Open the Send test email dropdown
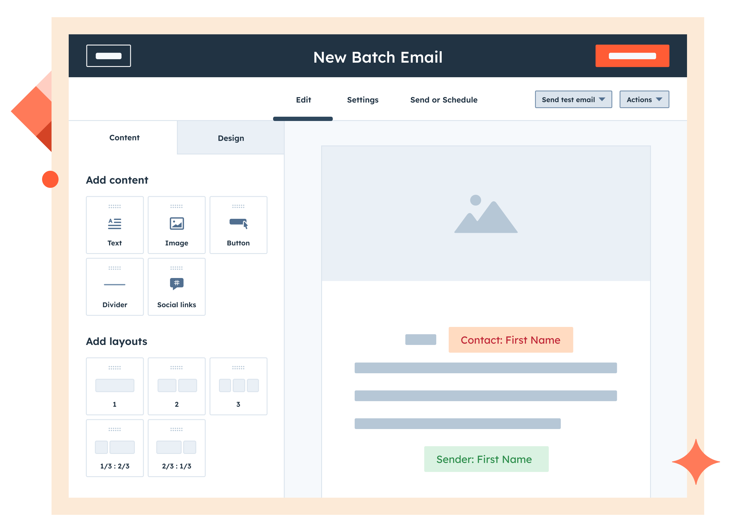 (x=573, y=99)
